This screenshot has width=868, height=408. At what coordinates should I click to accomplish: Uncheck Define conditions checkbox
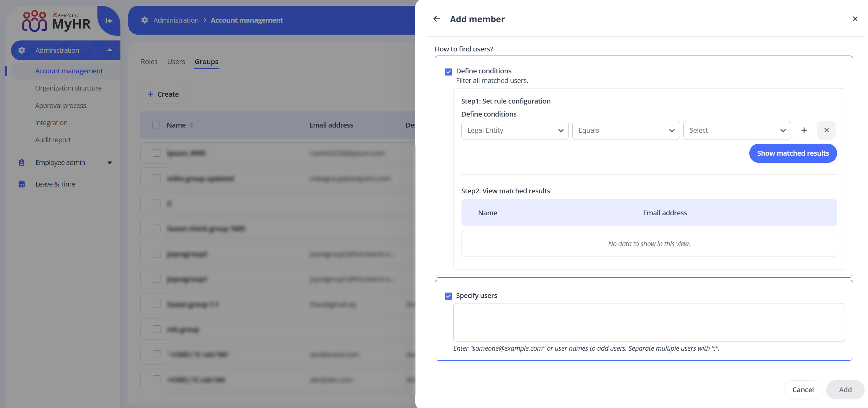pos(448,72)
